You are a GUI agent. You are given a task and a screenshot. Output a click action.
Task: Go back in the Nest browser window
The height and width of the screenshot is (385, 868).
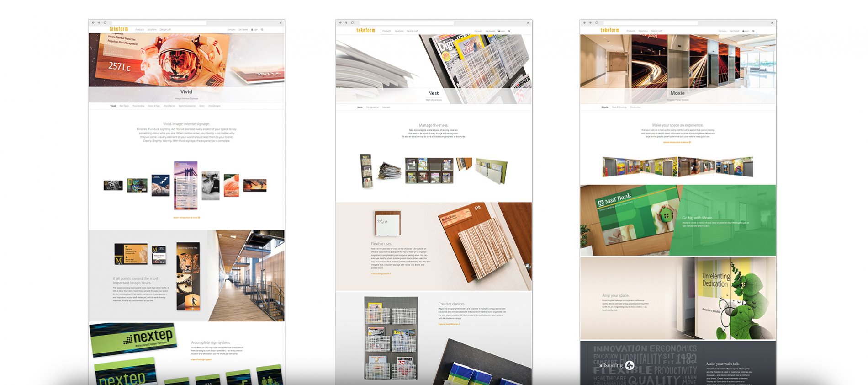click(340, 23)
